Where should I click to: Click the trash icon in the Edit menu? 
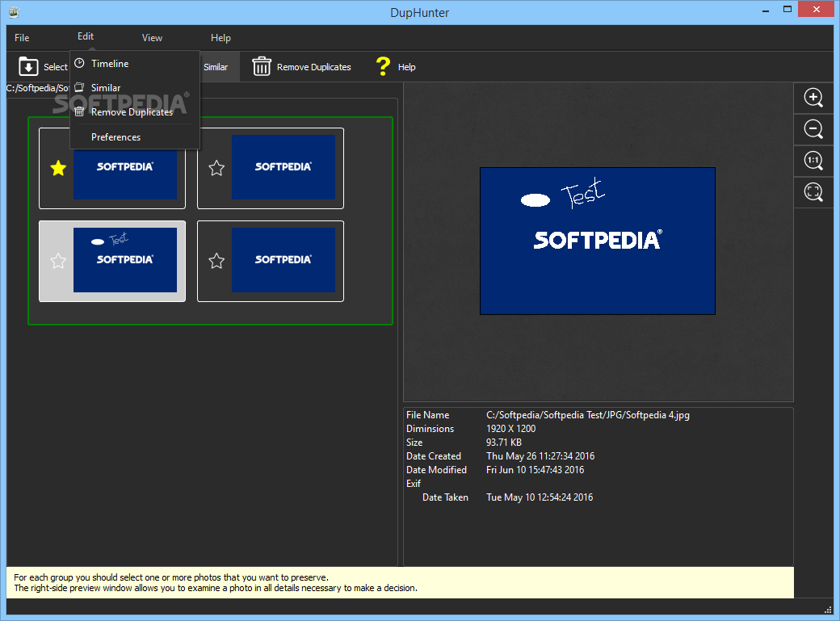79,111
